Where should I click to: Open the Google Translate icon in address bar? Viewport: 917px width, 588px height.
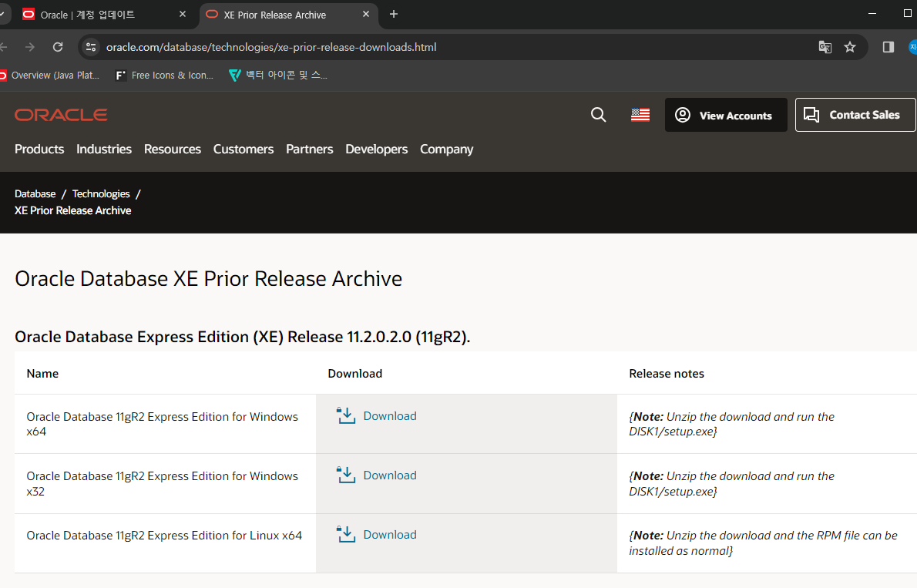tap(825, 47)
